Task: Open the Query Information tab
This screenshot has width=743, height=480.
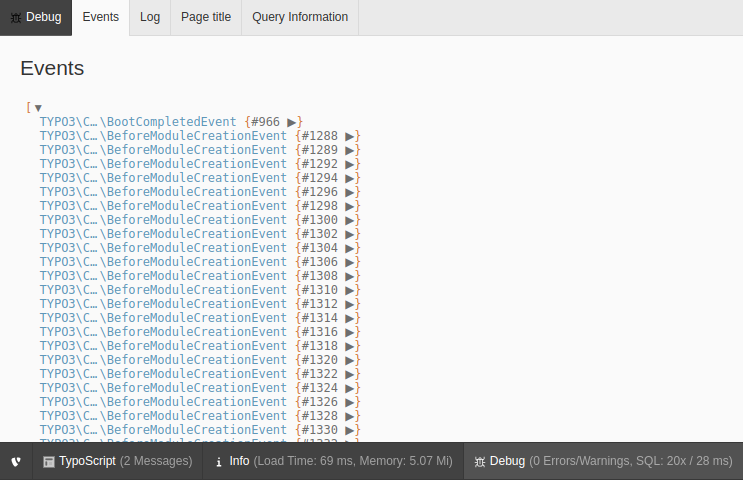Action: point(300,18)
